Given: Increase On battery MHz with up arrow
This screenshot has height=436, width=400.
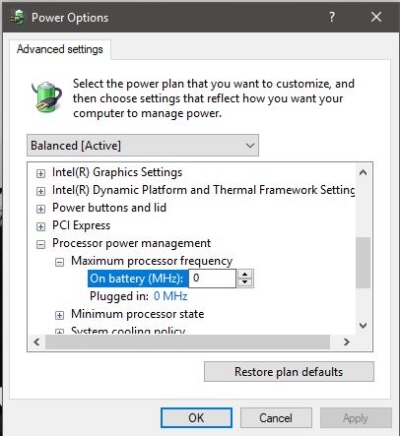Looking at the screenshot, I should pos(245,274).
